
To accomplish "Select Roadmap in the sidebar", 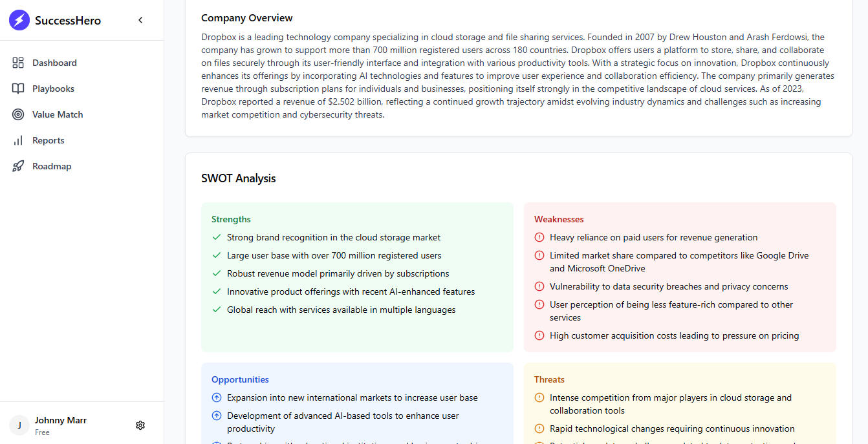I will tap(52, 166).
